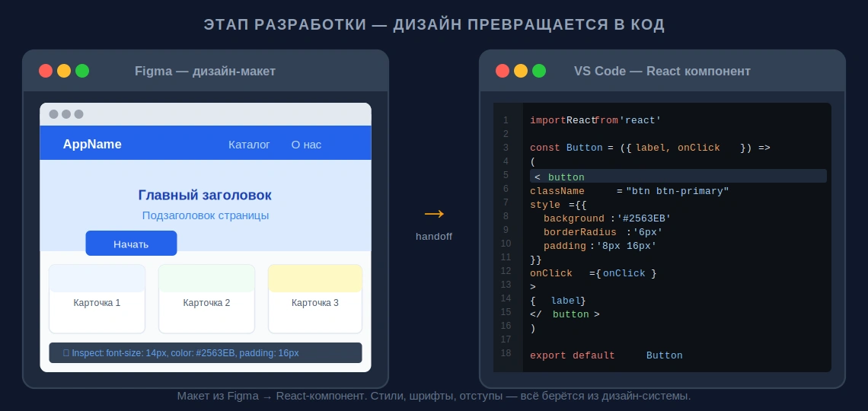Viewport: 868px width, 411px height.
Task: Click the ЭТАП РАЗРАБОТКИ page heading
Action: (434, 25)
